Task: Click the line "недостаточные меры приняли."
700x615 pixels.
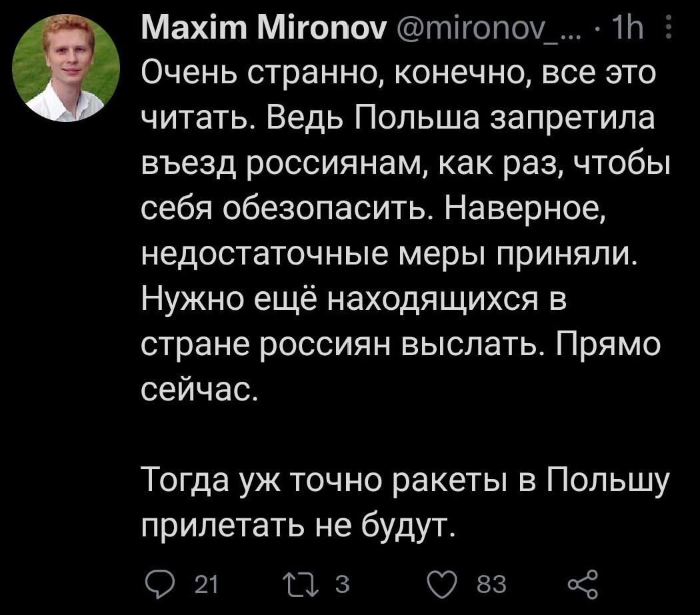Action: coord(391,254)
